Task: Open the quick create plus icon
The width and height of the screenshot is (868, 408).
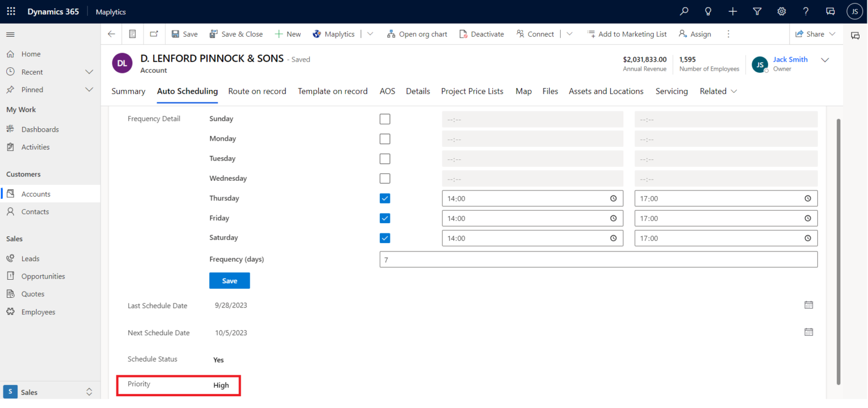Action: [x=732, y=11]
